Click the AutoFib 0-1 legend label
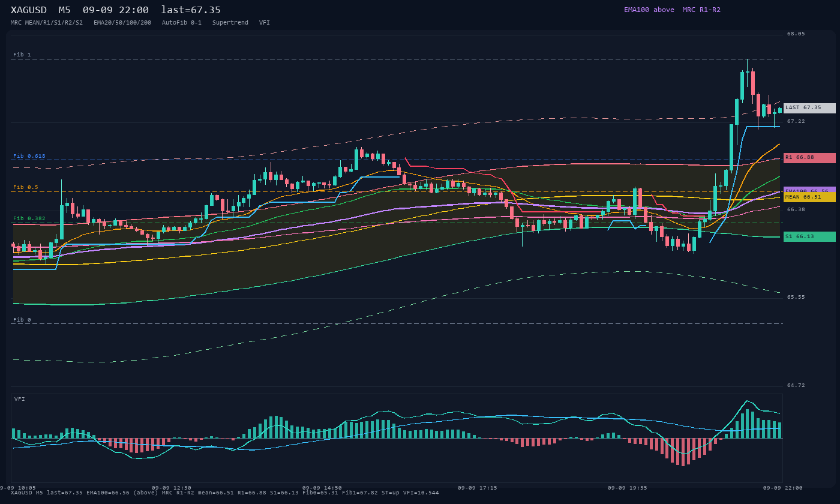Screen dimensions: 840x504 point(182,23)
